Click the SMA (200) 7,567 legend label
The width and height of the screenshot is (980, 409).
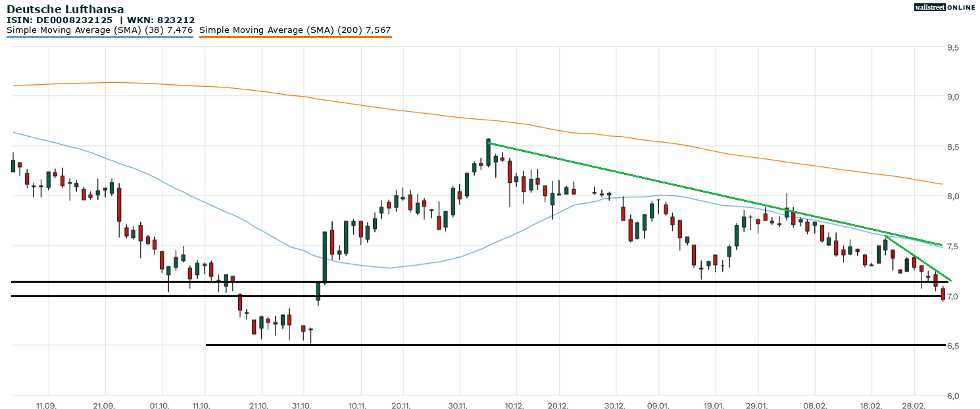coord(295,30)
